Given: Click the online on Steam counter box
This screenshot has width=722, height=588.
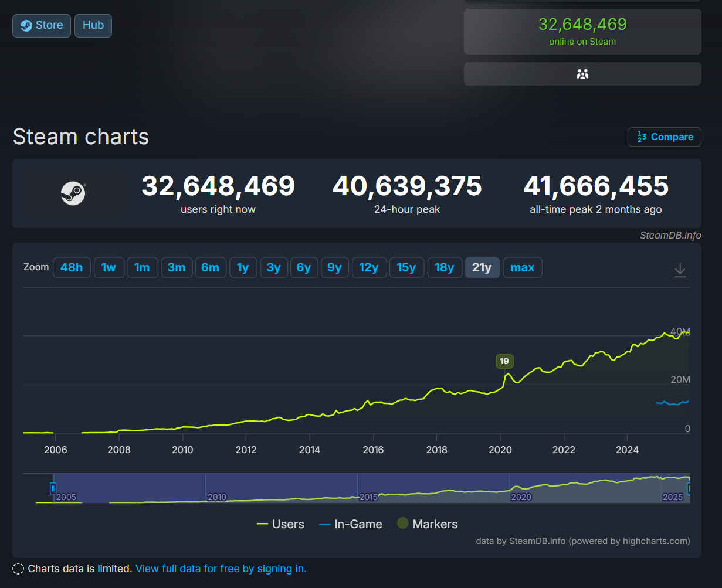Looking at the screenshot, I should click(x=582, y=32).
